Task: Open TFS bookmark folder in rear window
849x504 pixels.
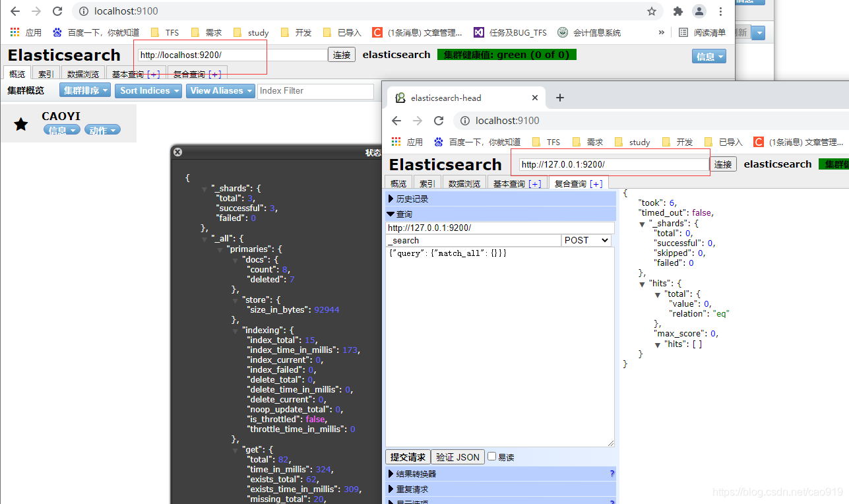Action: (165, 32)
